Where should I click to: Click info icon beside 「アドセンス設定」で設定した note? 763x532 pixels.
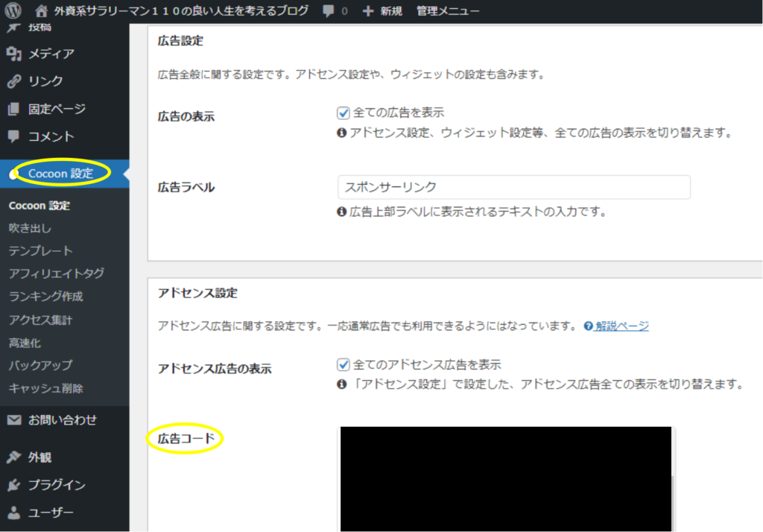point(341,384)
